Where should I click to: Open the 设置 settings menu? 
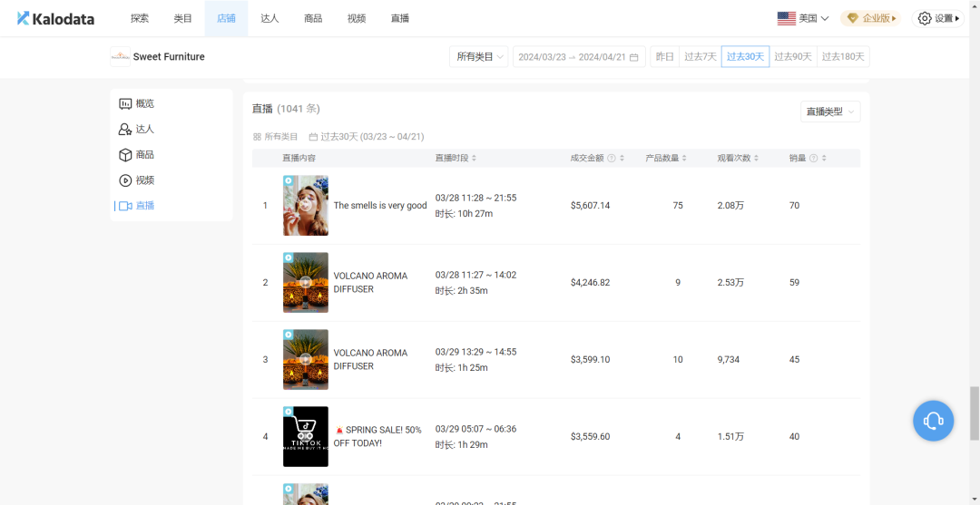(938, 19)
